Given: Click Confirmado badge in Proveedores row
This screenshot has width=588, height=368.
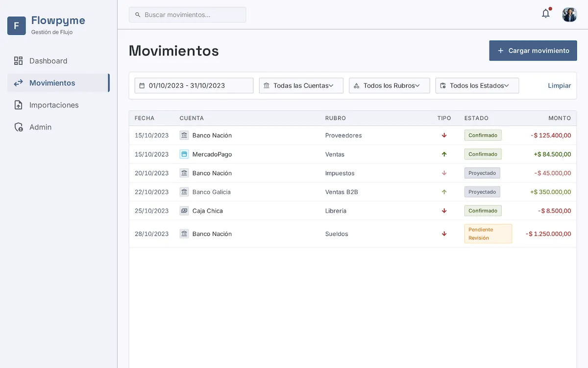Looking at the screenshot, I should coord(483,135).
